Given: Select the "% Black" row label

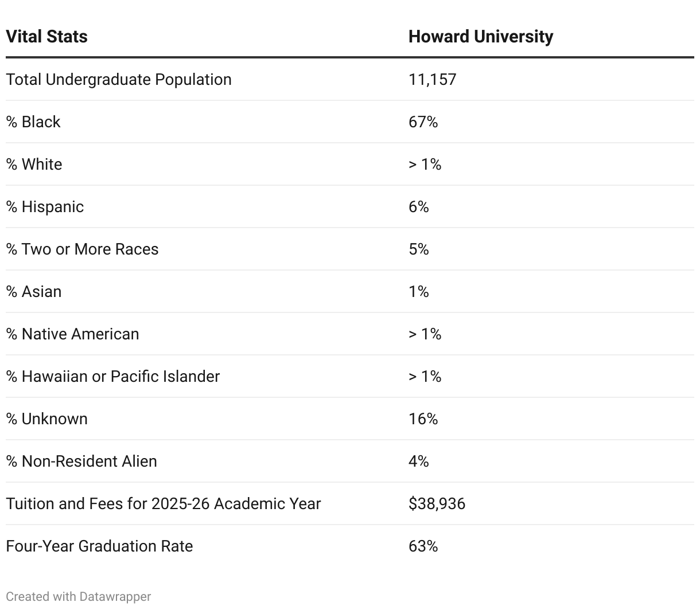Looking at the screenshot, I should coord(33,122).
